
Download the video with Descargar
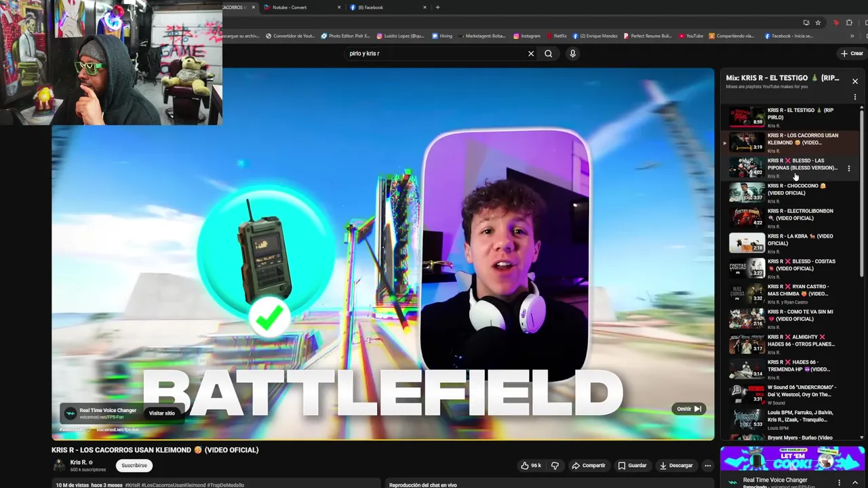coord(676,466)
